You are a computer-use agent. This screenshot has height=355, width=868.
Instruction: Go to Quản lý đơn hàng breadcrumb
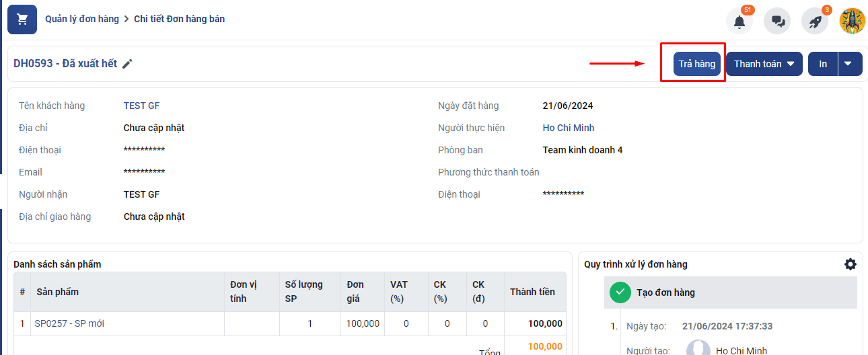[81, 19]
